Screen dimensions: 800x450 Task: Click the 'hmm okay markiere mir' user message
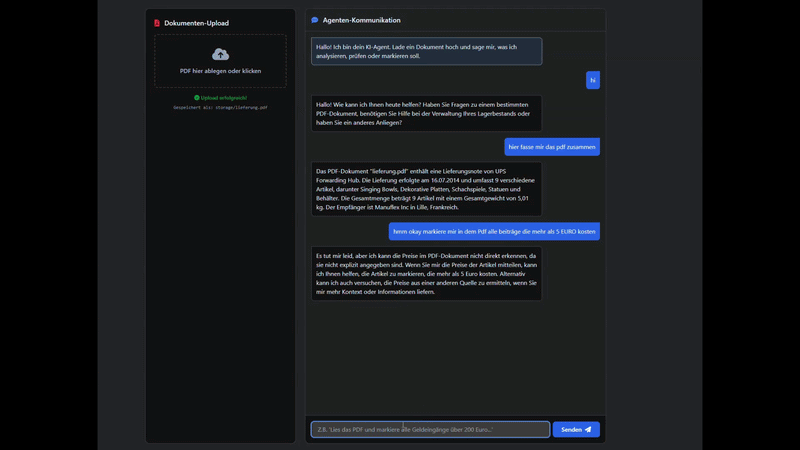[x=494, y=232]
